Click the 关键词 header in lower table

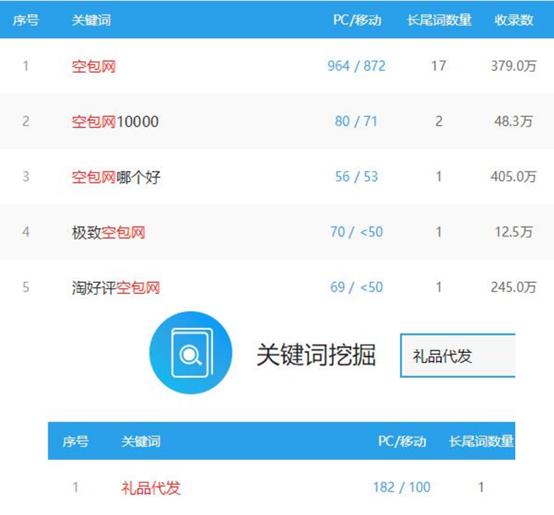pyautogui.click(x=141, y=441)
